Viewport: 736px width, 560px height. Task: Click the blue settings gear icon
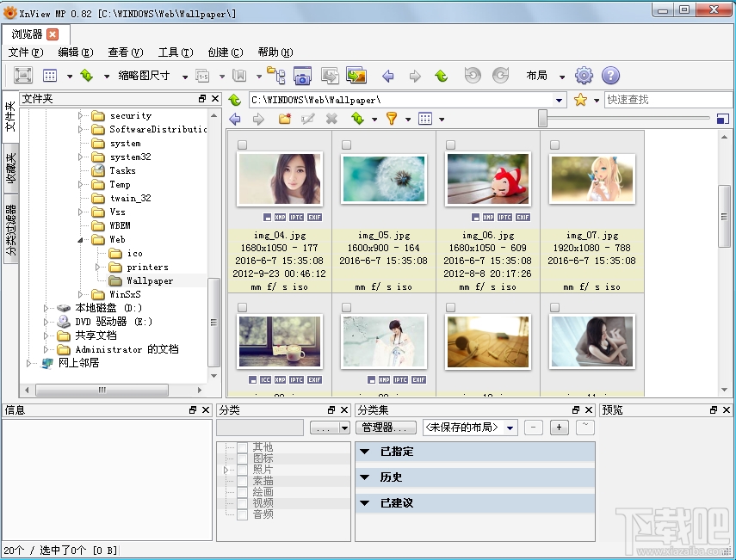click(x=584, y=76)
